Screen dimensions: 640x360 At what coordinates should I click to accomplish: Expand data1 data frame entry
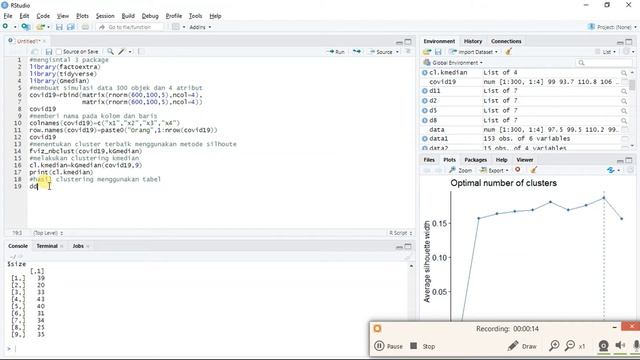pyautogui.click(x=424, y=139)
